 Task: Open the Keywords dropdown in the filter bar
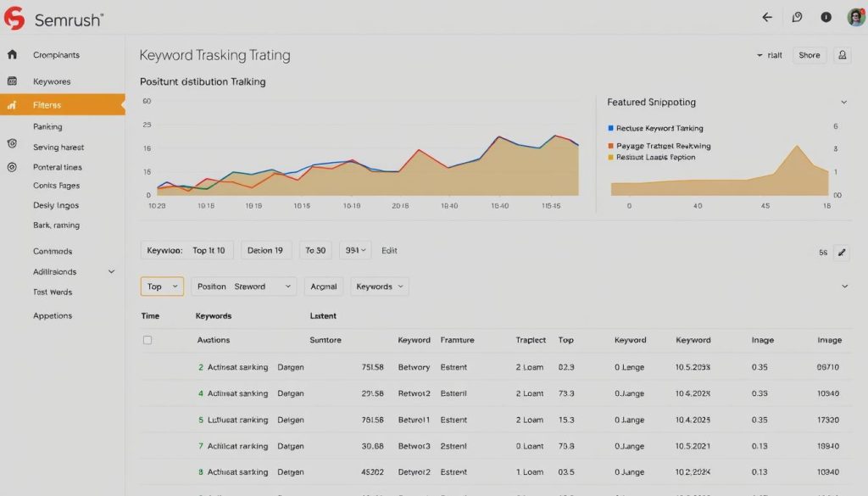(x=379, y=287)
